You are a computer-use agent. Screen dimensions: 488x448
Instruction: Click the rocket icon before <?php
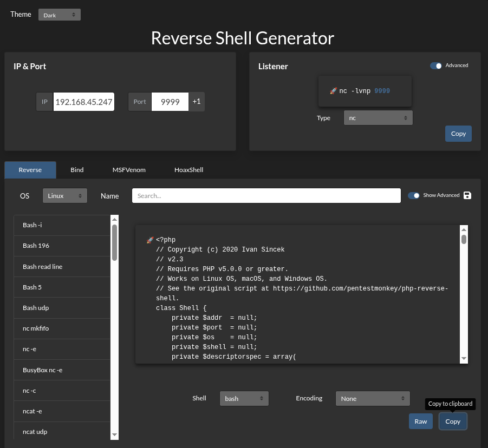[150, 240]
